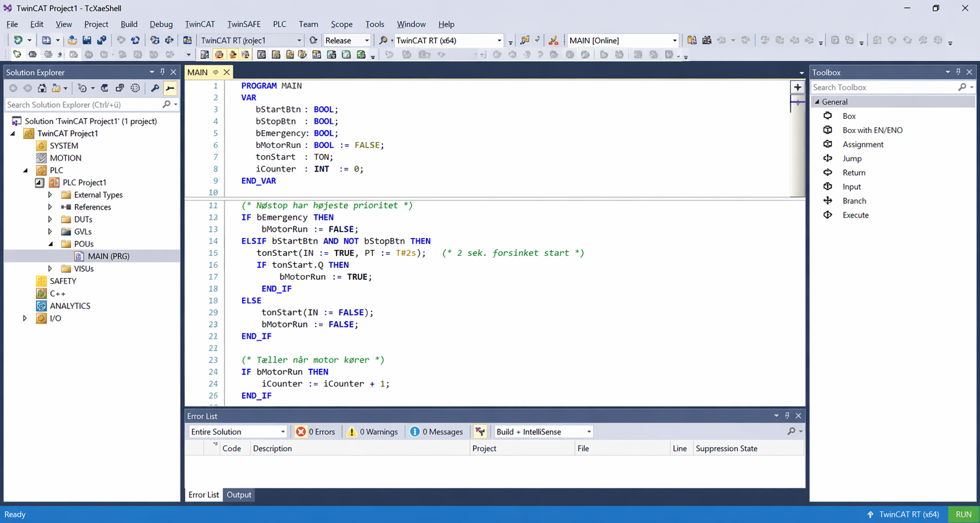
Task: Select Box with EN/ENO in the Toolbox
Action: (x=872, y=130)
